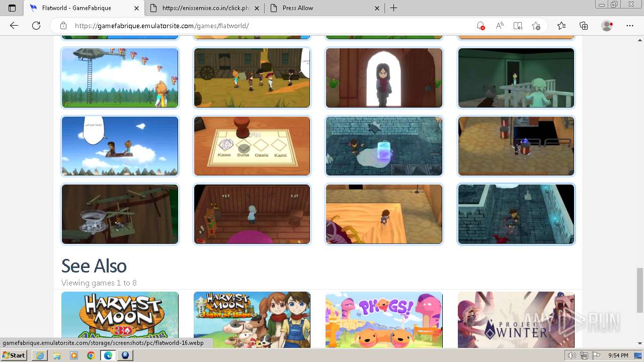
Task: Switch to the Press Allow tab
Action: pyautogui.click(x=326, y=8)
